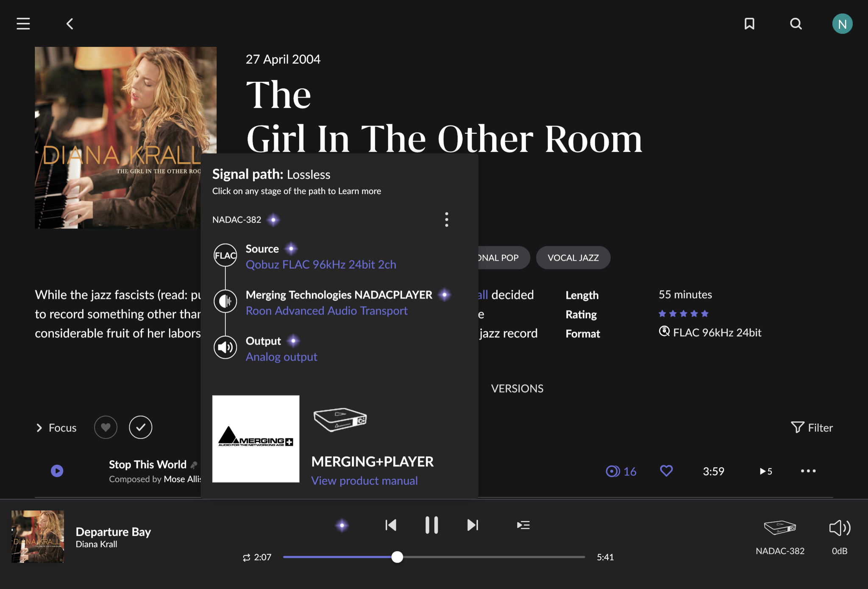The height and width of the screenshot is (589, 868).
Task: Open the N profile avatar
Action: tap(842, 24)
